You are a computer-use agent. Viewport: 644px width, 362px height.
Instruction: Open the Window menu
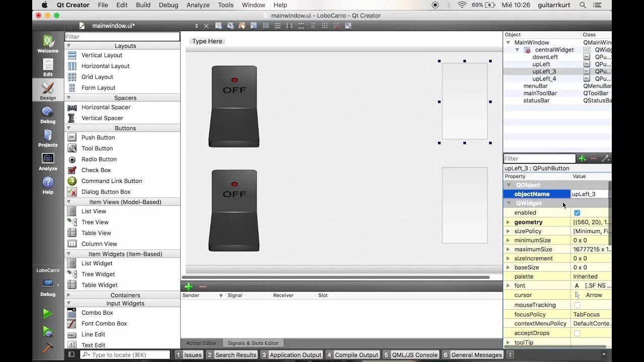pyautogui.click(x=254, y=5)
